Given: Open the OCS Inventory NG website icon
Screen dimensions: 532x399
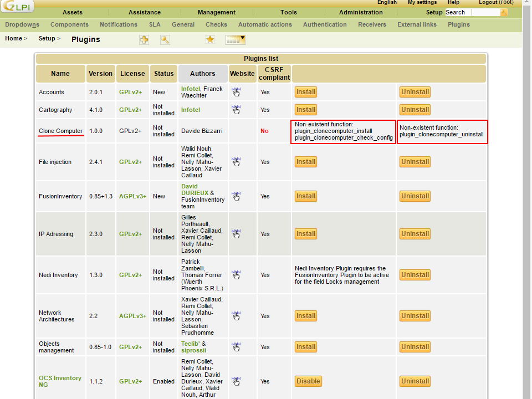Looking at the screenshot, I should pyautogui.click(x=236, y=381).
